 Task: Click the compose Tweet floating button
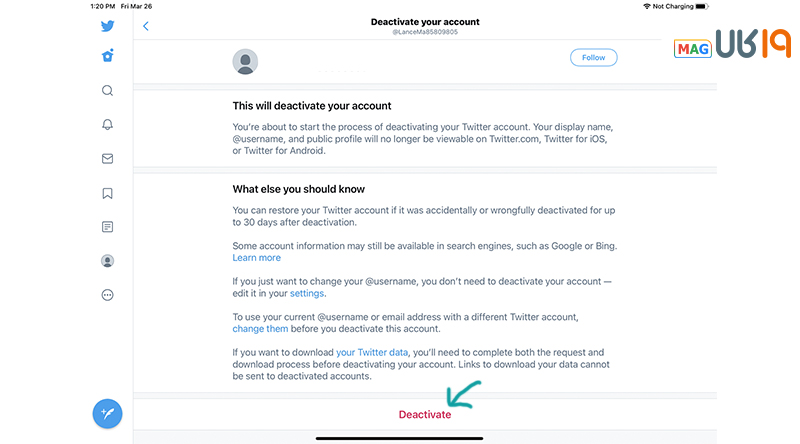[107, 413]
